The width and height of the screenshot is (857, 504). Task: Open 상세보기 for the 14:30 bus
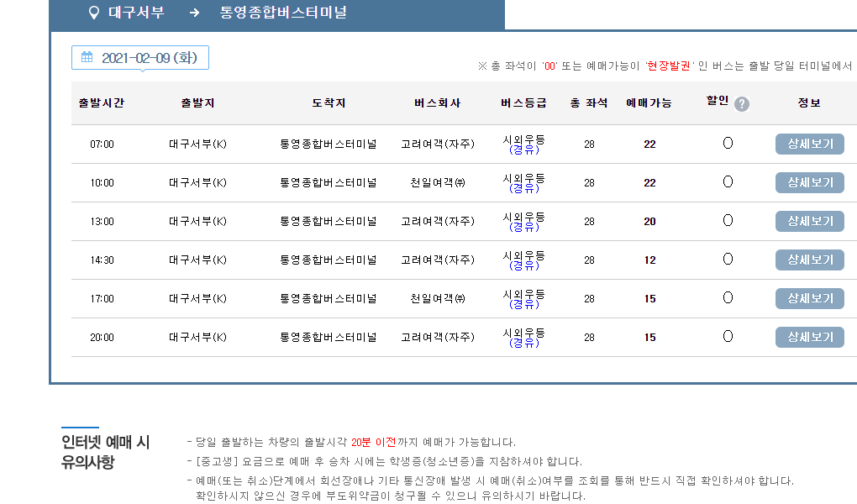tap(809, 260)
